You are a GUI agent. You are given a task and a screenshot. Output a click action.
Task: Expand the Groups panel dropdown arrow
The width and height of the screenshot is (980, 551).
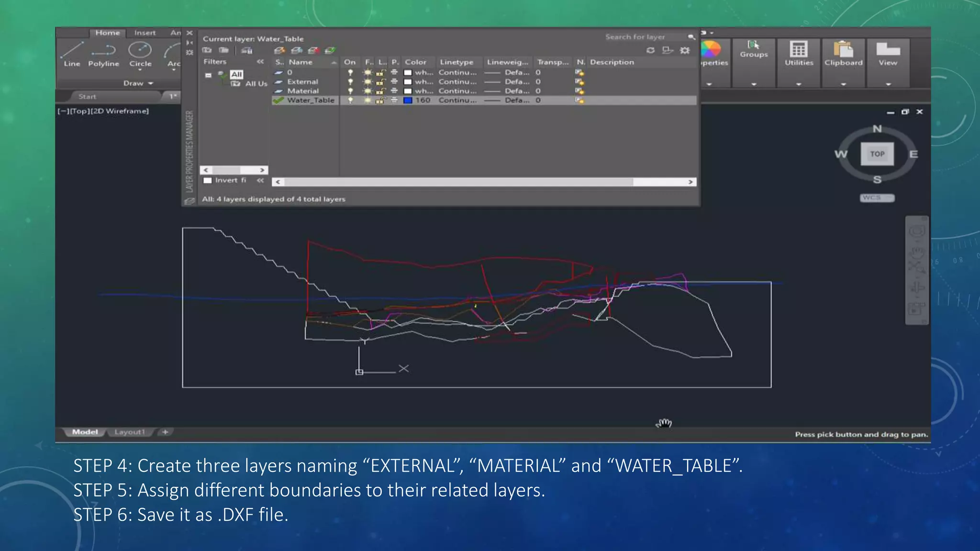click(754, 84)
